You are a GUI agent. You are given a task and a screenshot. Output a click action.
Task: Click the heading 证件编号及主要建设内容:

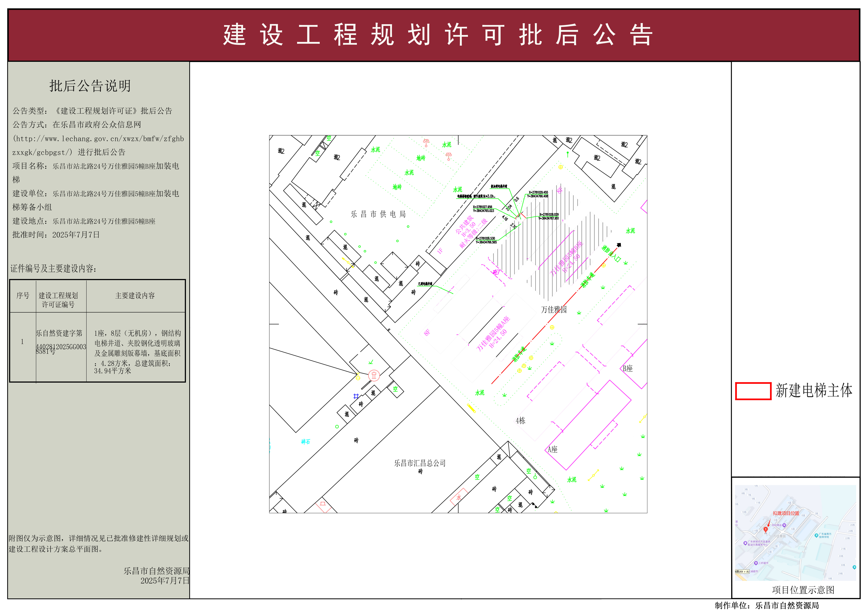[53, 268]
